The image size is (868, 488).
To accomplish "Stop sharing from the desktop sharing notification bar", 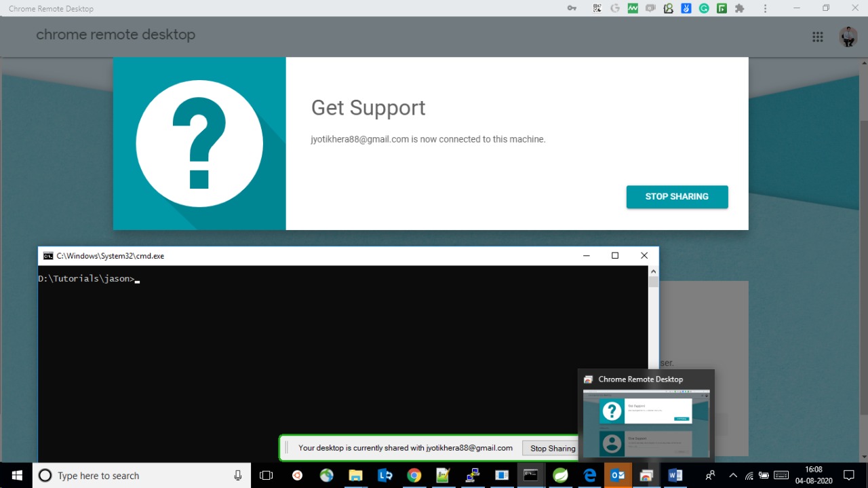I will click(x=552, y=448).
